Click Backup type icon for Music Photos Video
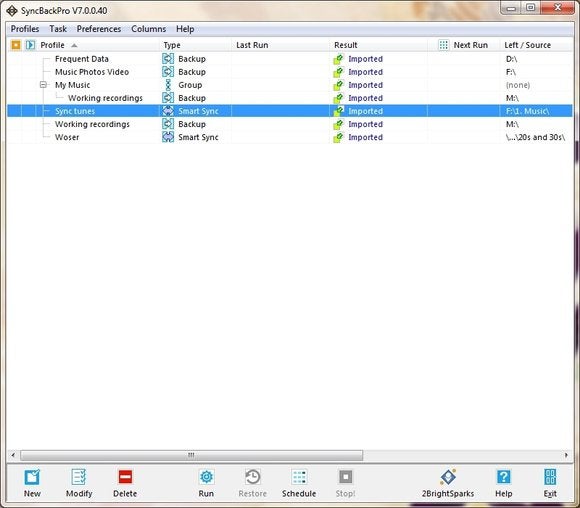The height and width of the screenshot is (508, 580). pos(168,72)
